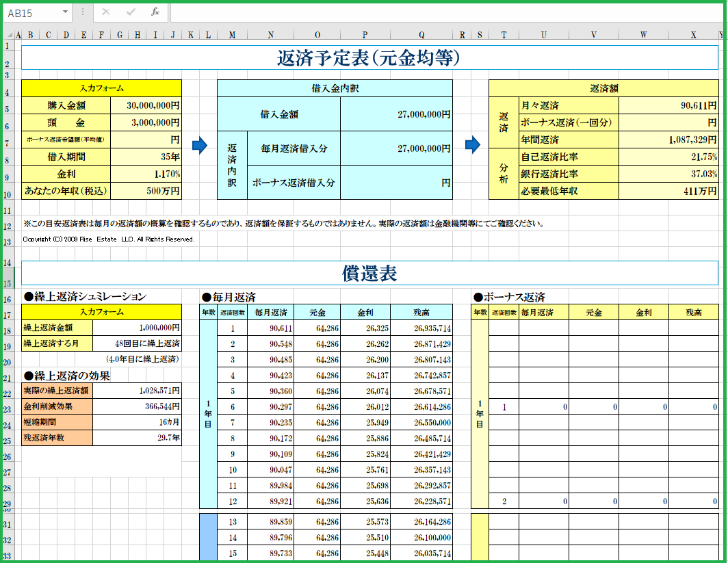
Task: Click the blue arrow before 返済額 table
Action: coord(473,144)
